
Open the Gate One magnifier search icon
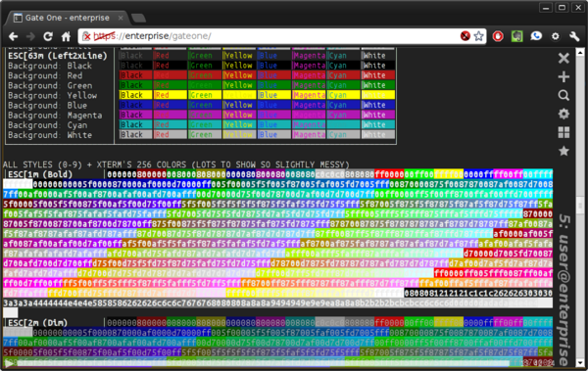click(563, 95)
